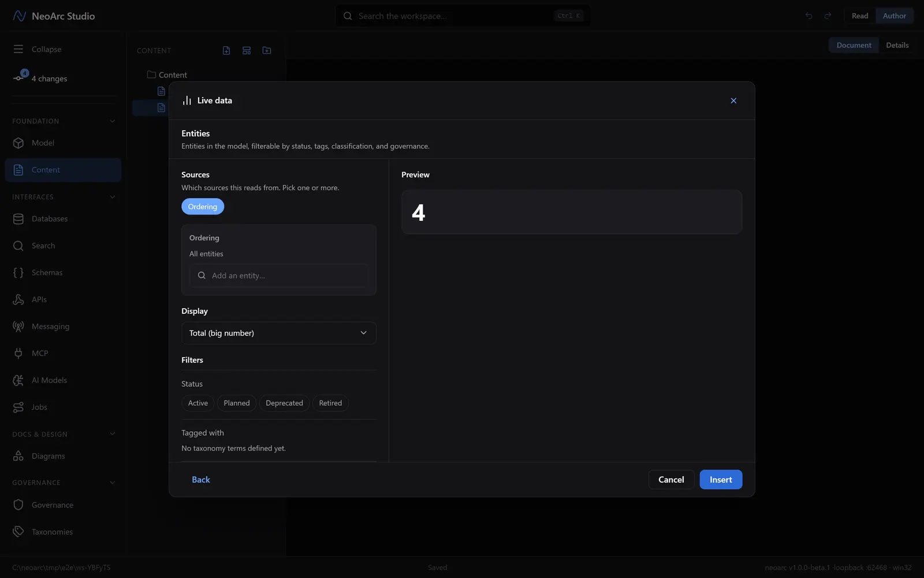The height and width of the screenshot is (578, 924).
Task: Open the Total (big number) display dropdown
Action: [x=279, y=333]
